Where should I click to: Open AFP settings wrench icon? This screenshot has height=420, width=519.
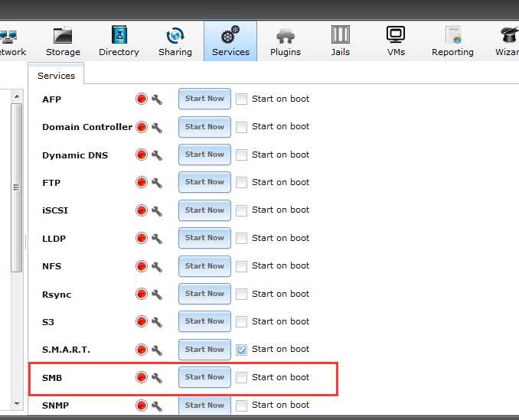[x=157, y=99]
